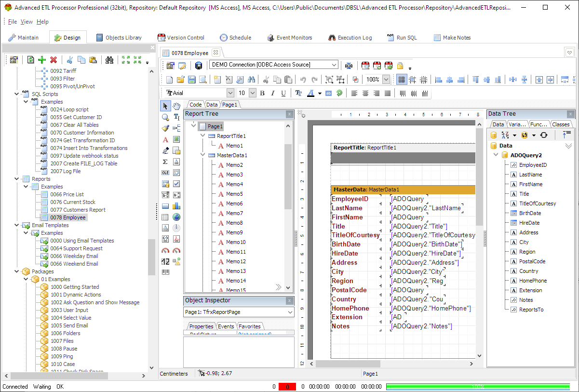Close the Report Tree panel

289,114
